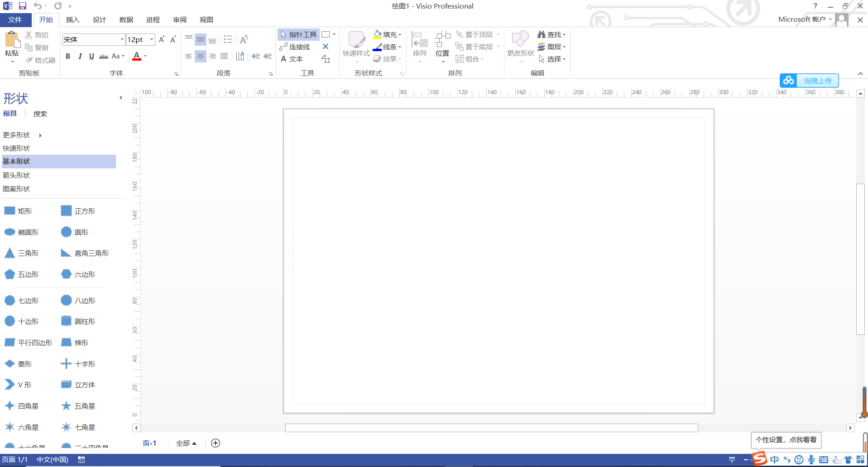868x467 pixels.
Task: Increase font size with the larger A icon
Action: [162, 40]
